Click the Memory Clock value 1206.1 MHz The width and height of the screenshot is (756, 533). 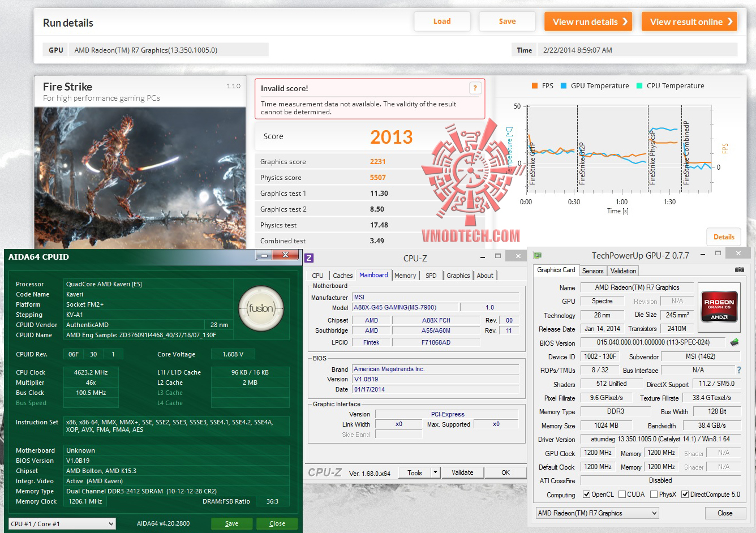click(x=85, y=501)
